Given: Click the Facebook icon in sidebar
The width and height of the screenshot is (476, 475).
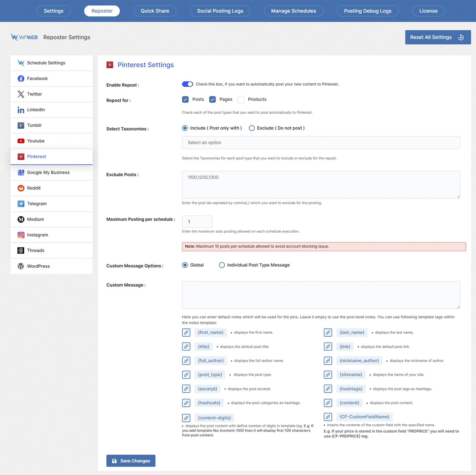Looking at the screenshot, I should tap(21, 79).
